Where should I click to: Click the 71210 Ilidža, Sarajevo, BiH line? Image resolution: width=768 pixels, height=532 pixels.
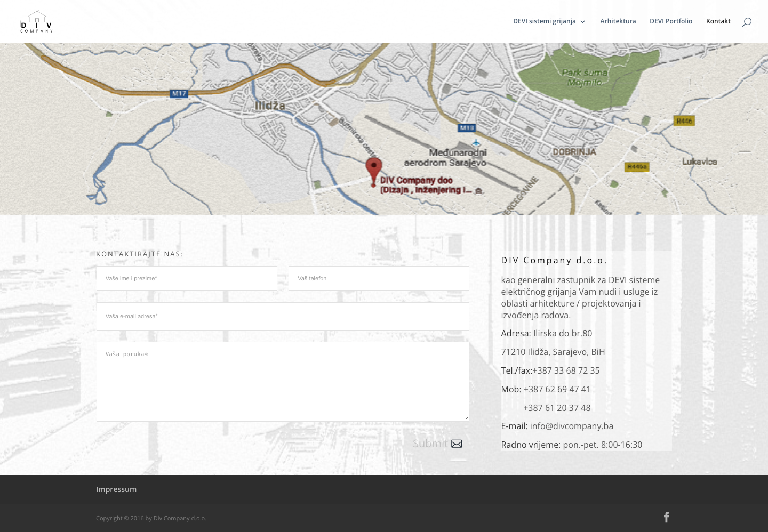pos(553,352)
